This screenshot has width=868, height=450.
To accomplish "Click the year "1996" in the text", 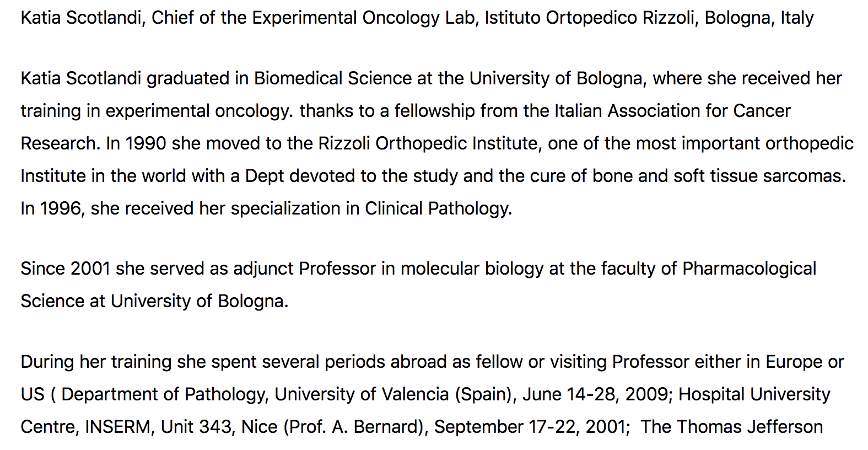I will click(x=61, y=209).
